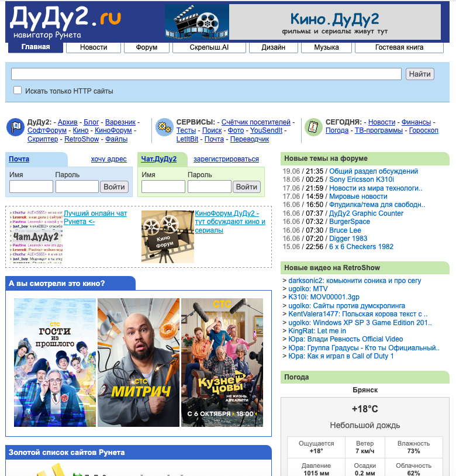The height and width of the screenshot is (476, 456).
Task: Open forum topic 'Sony Ericsson K310i'
Action: click(x=361, y=180)
